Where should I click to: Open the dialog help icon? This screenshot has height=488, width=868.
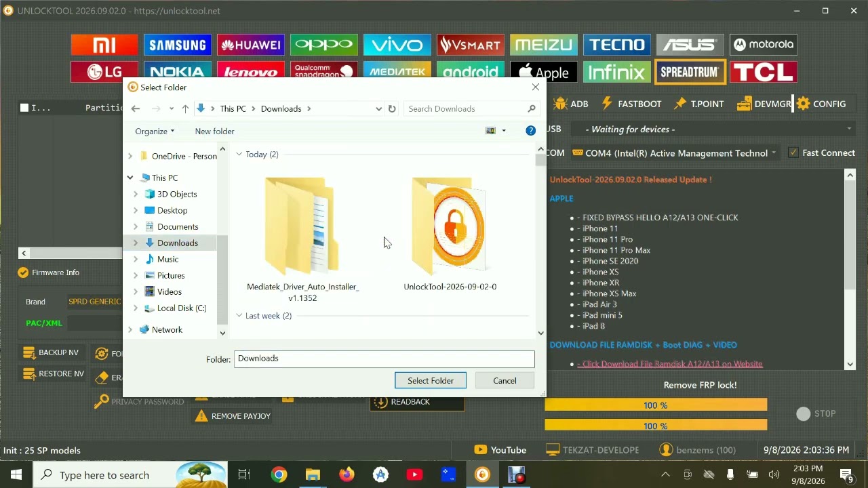[x=531, y=131]
